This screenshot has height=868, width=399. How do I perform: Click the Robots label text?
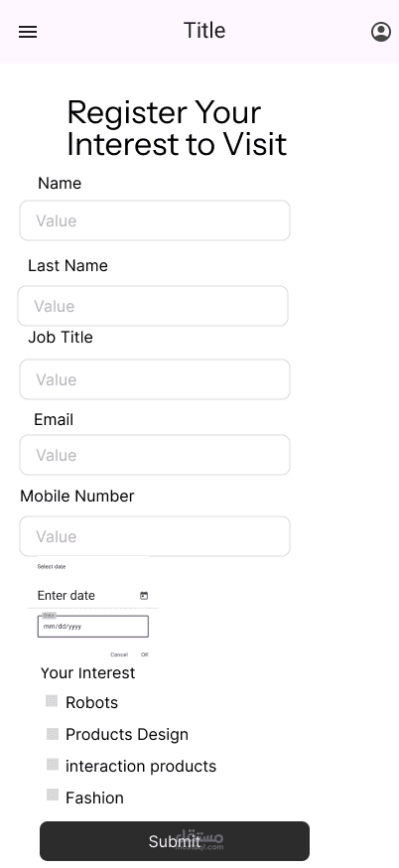(92, 702)
